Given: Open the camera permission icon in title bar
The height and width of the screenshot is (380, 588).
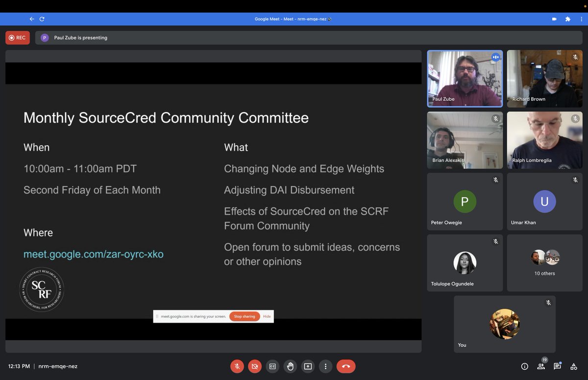Looking at the screenshot, I should click(554, 19).
